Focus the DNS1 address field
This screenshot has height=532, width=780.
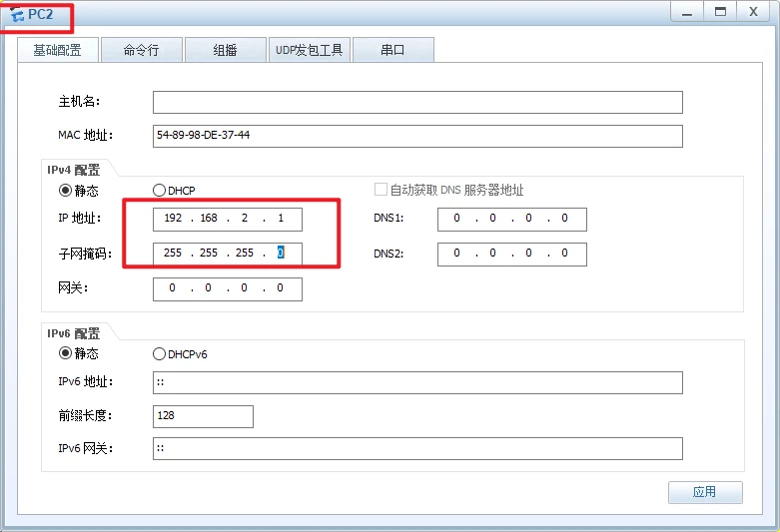tap(511, 220)
